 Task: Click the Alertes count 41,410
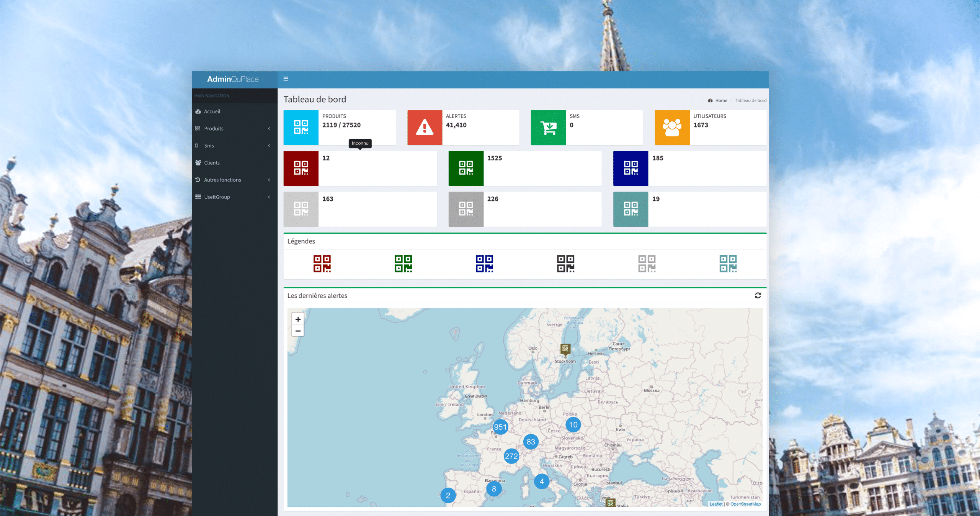(x=456, y=125)
